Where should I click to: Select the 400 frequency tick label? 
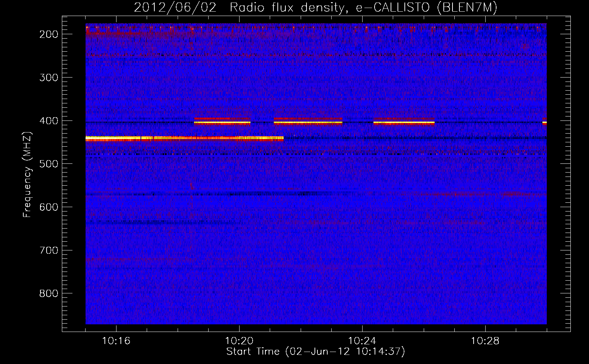[49, 121]
